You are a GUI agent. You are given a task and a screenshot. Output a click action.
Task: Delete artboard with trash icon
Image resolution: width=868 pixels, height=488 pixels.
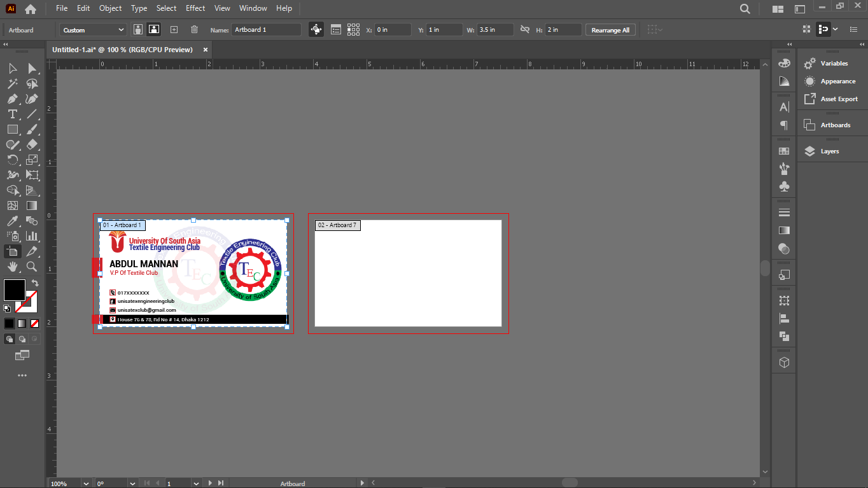tap(194, 30)
